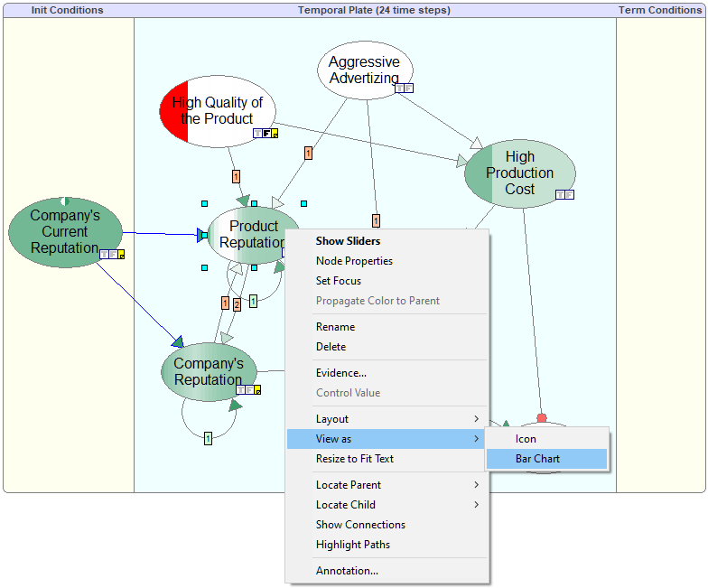This screenshot has width=708, height=588.
Task: Click order label 1 on Company's Reputation self-loop
Action: pos(208,438)
